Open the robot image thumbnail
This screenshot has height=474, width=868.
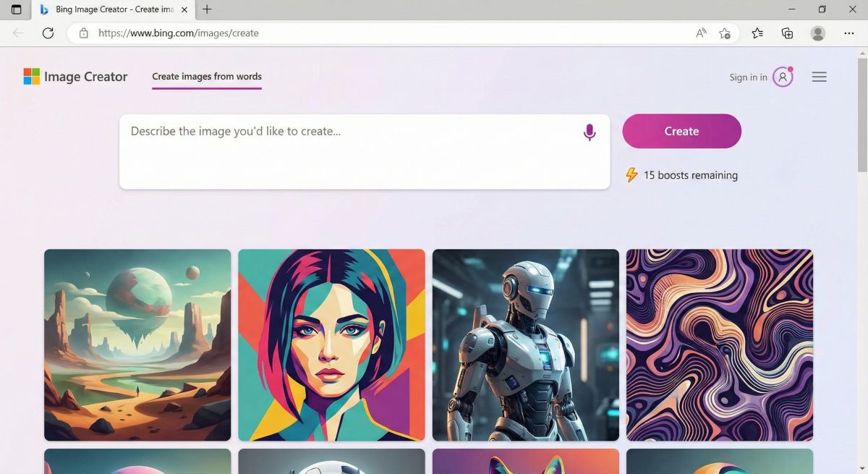[x=525, y=344]
